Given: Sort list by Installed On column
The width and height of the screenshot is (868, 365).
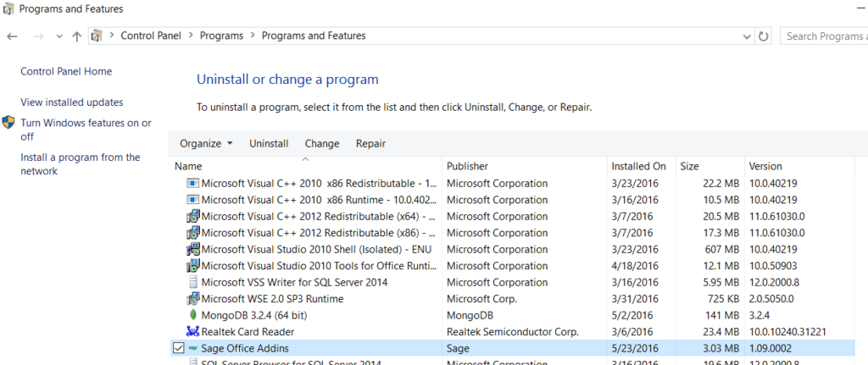Looking at the screenshot, I should click(x=638, y=166).
